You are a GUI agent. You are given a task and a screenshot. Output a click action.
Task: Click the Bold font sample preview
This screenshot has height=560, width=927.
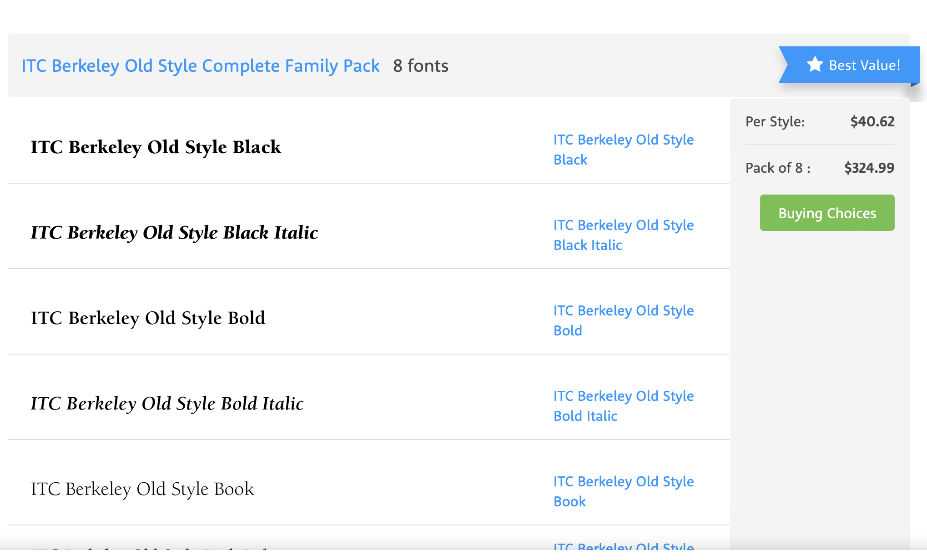pos(148,318)
